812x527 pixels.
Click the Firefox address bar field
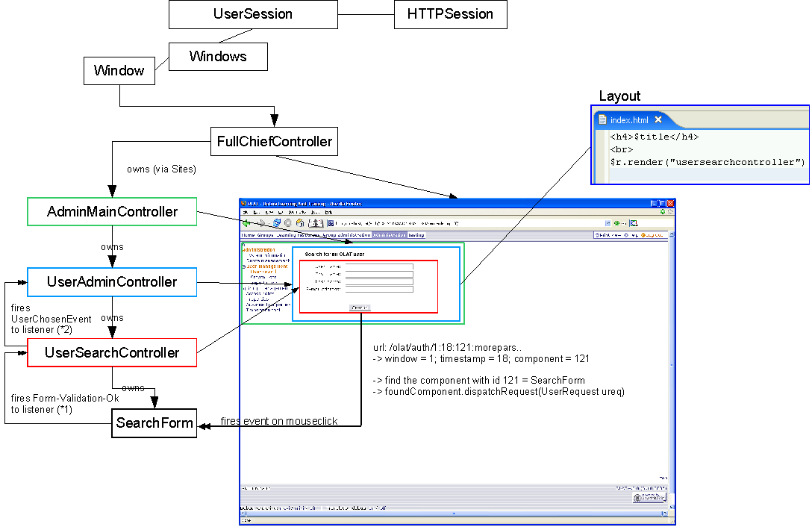[x=469, y=223]
